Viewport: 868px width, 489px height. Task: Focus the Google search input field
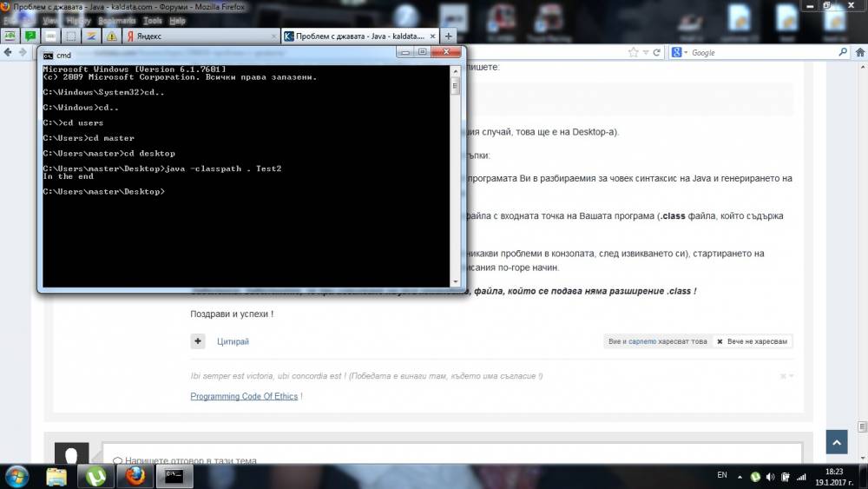coord(763,52)
